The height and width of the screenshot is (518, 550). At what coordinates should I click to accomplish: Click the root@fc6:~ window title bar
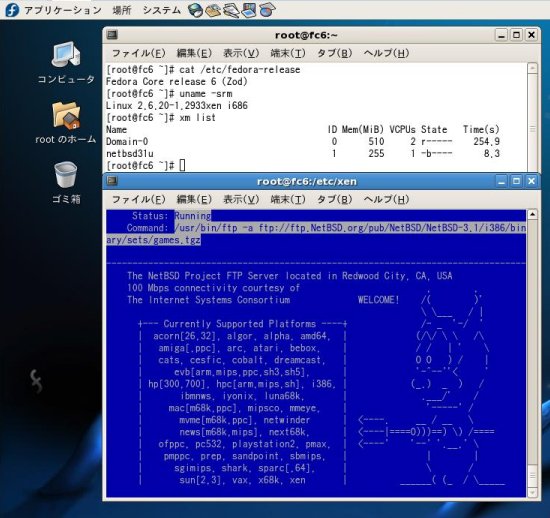tap(306, 35)
